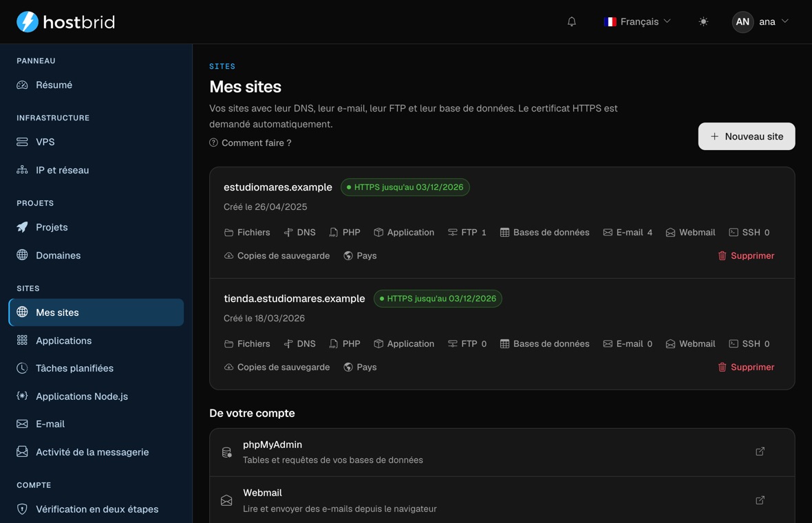
Task: Click the AN avatar circle
Action: 742,22
